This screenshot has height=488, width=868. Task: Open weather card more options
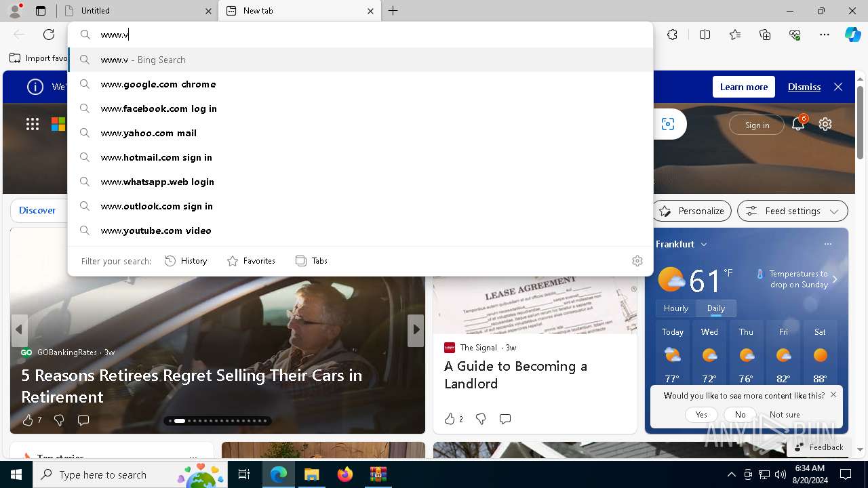coord(828,244)
